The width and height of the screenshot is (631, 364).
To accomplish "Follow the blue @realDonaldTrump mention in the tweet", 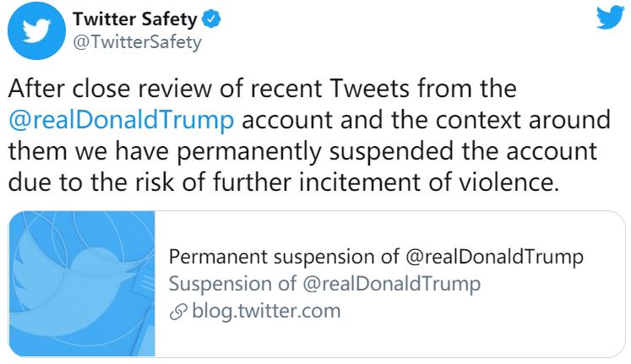I will [x=121, y=120].
